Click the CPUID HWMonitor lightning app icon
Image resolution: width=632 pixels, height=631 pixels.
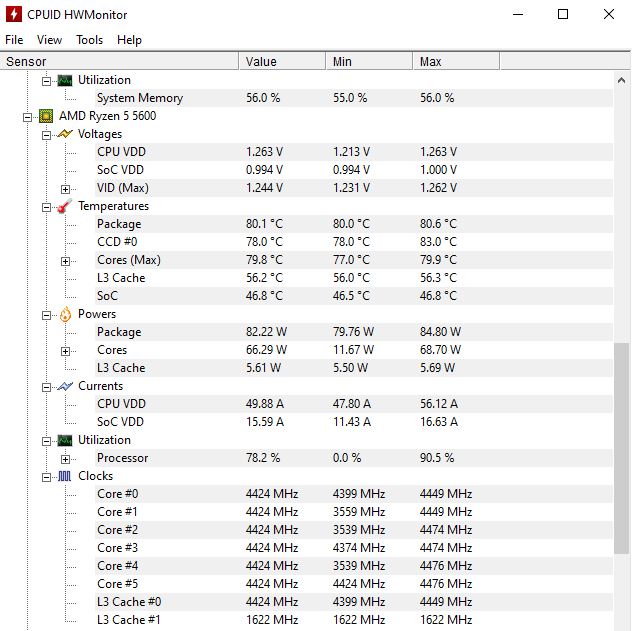point(14,14)
